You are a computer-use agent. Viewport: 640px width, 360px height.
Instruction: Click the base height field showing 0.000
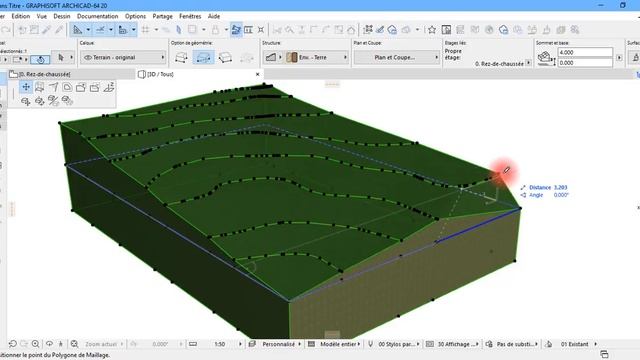(x=585, y=63)
